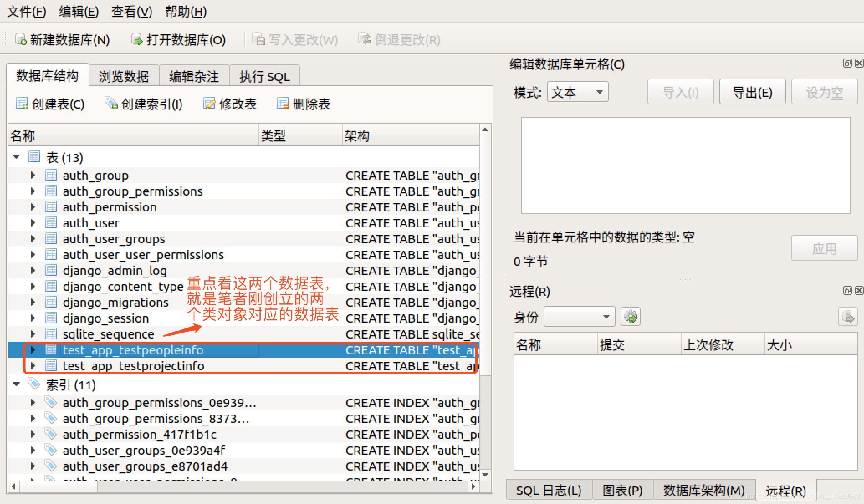
Task: Switch to the Execute SQL (执行 SQL) tab
Action: click(x=264, y=76)
